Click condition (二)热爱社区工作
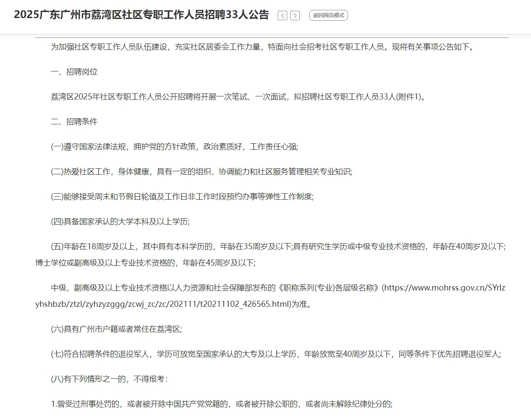531x420 pixels. 202,172
